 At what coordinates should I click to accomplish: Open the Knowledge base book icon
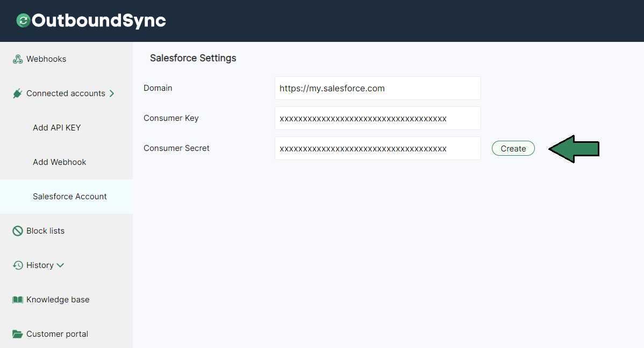click(18, 299)
